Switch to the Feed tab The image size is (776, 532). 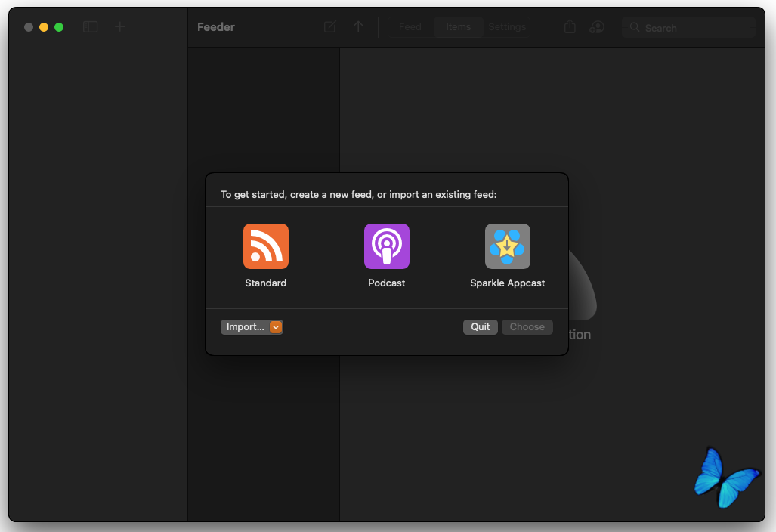[x=410, y=27]
